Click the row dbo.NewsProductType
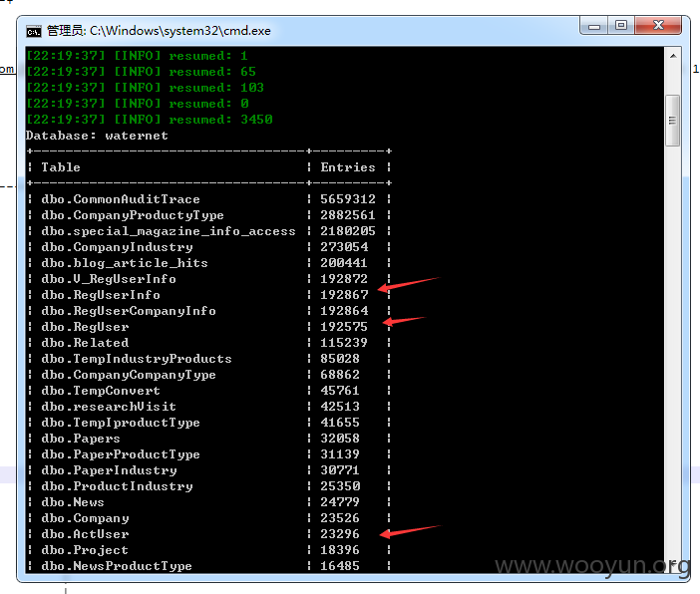 (x=209, y=566)
